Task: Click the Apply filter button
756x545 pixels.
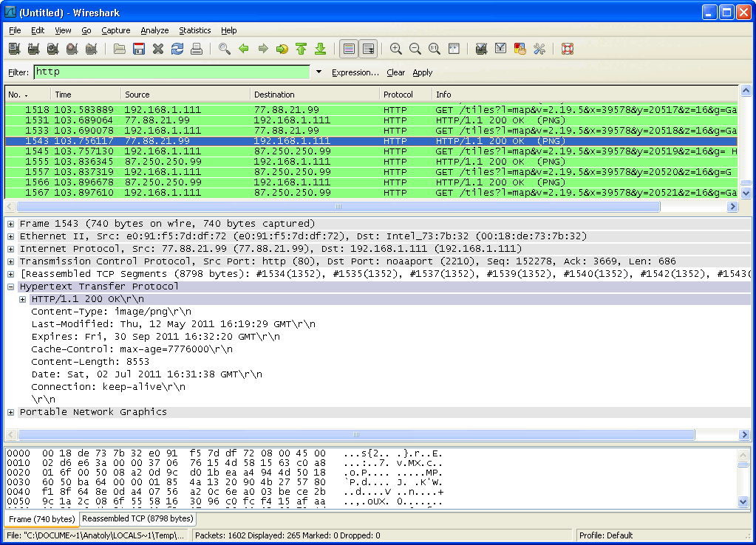Action: pos(422,72)
